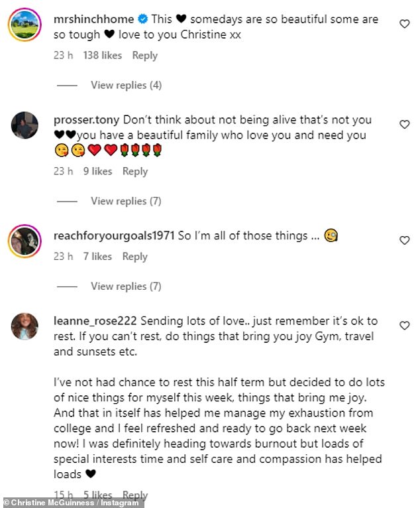
Task: Open the 138 likes list
Action: [103, 56]
